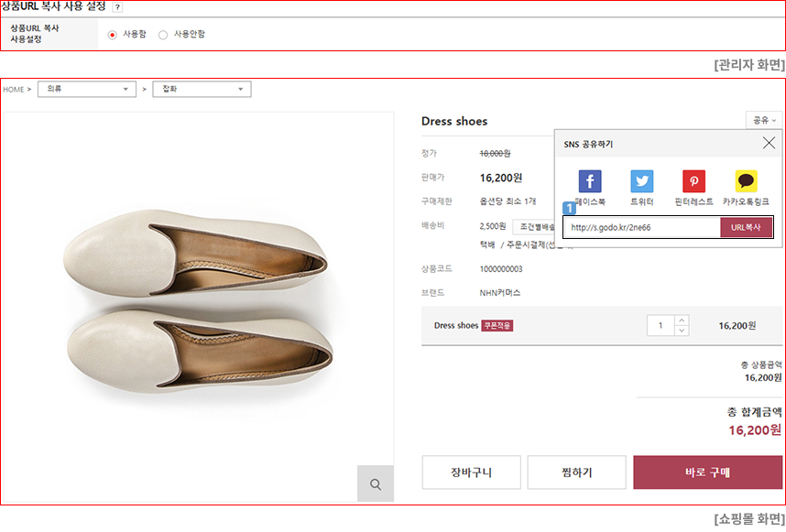Select the 사용함 radio button
The height and width of the screenshot is (532, 786).
coord(113,35)
